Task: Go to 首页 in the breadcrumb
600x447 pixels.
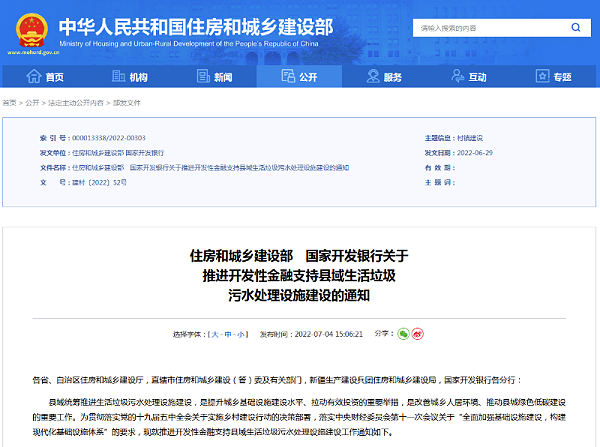Action: click(9, 103)
